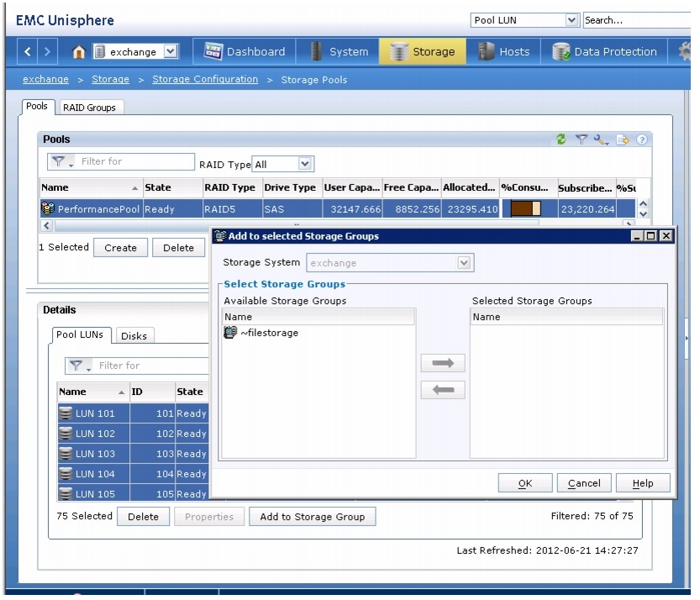This screenshot has height=600, width=700.
Task: Click the Search input field
Action: coord(637,20)
